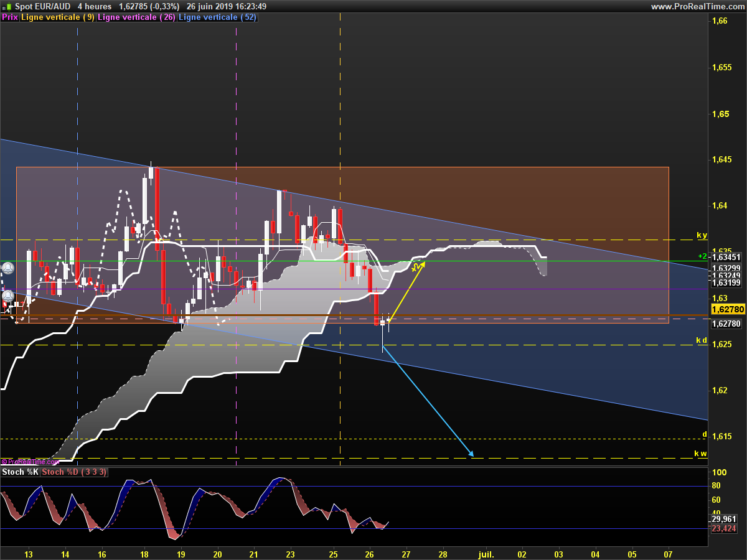Click the 1,66 price axis label
Screen dimensions: 747x560
pos(719,21)
